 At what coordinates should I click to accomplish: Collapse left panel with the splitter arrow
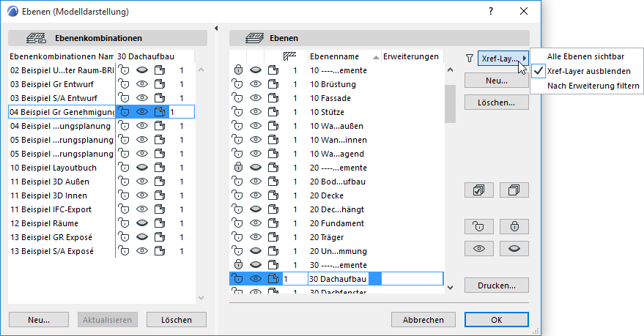(x=217, y=28)
